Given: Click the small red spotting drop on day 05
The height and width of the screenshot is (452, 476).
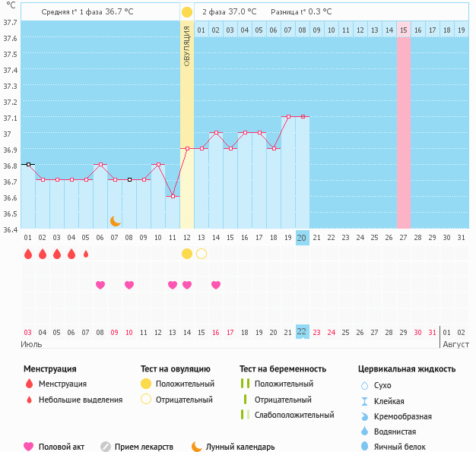Looking at the screenshot, I should point(86,254).
